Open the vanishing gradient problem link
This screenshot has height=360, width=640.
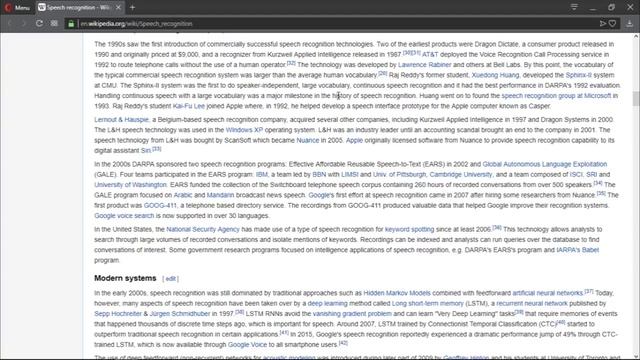tap(352, 313)
